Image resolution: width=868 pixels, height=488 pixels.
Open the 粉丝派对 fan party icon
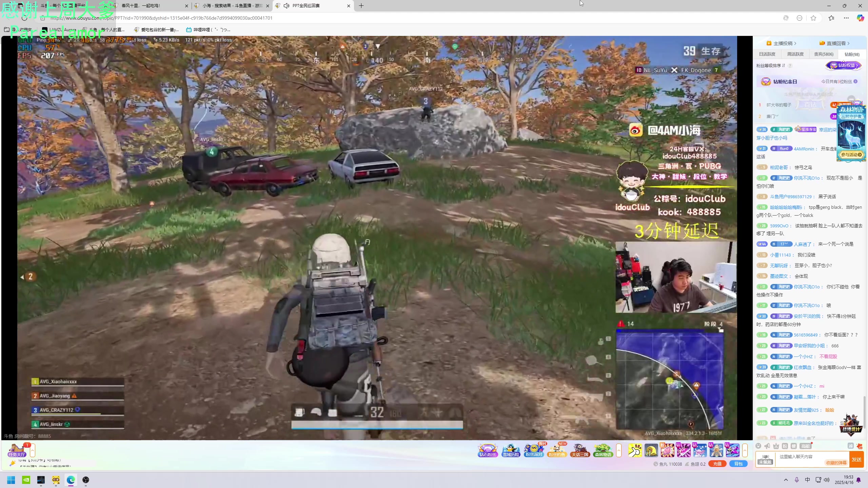point(534,450)
